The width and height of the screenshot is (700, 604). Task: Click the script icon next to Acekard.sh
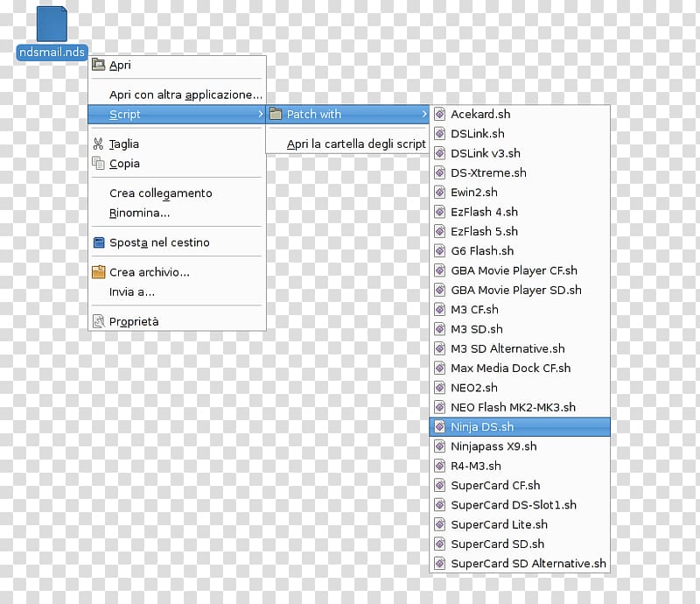pyautogui.click(x=440, y=114)
